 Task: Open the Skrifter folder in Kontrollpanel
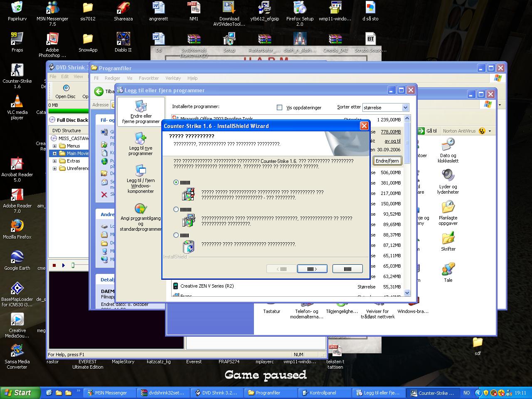pyautogui.click(x=448, y=241)
